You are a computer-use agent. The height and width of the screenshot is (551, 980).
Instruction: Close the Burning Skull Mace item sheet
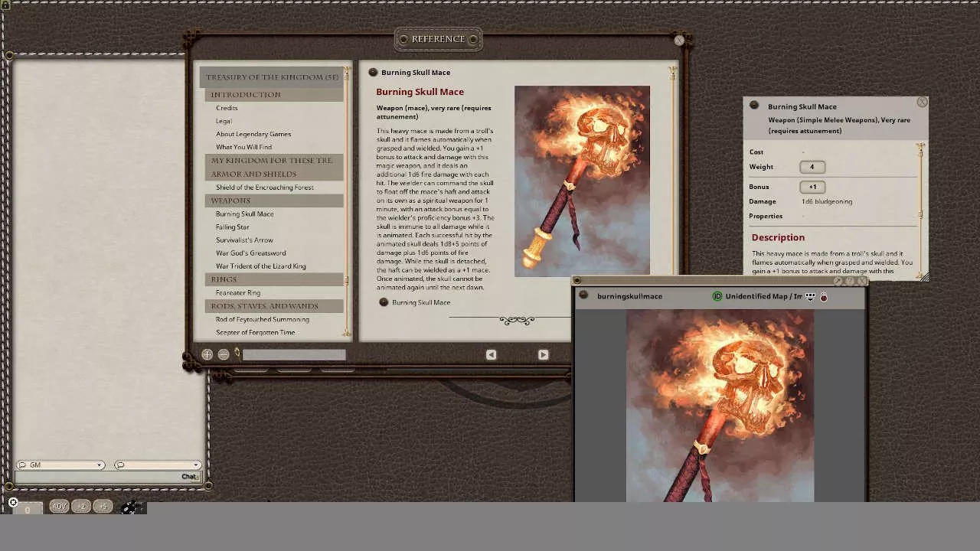pos(922,102)
